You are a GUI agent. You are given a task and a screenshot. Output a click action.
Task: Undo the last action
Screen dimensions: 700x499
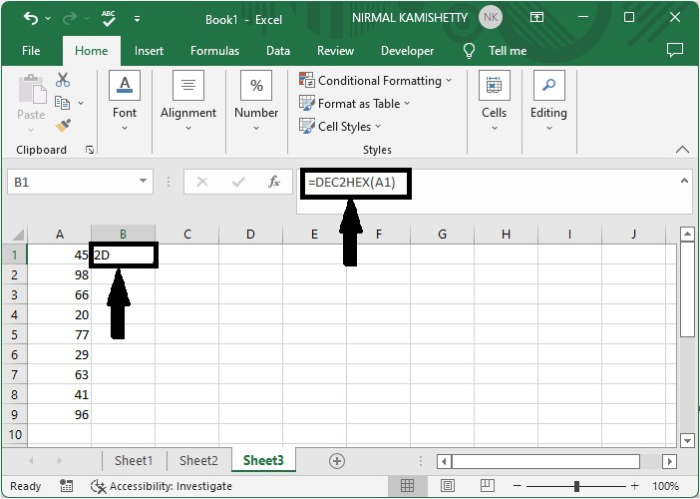point(31,19)
